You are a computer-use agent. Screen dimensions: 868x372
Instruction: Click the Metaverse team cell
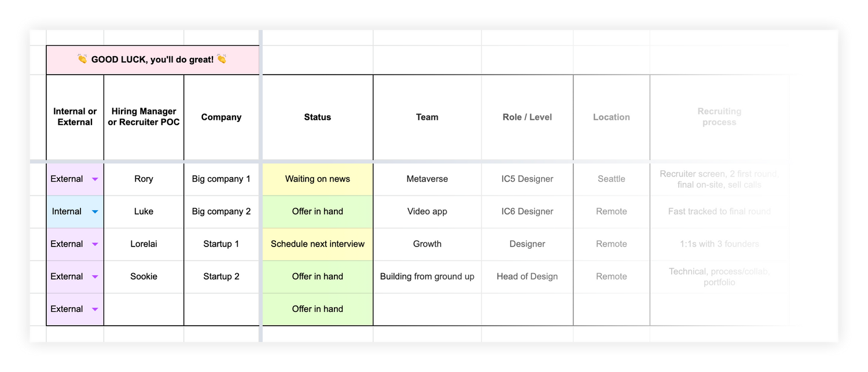click(427, 179)
